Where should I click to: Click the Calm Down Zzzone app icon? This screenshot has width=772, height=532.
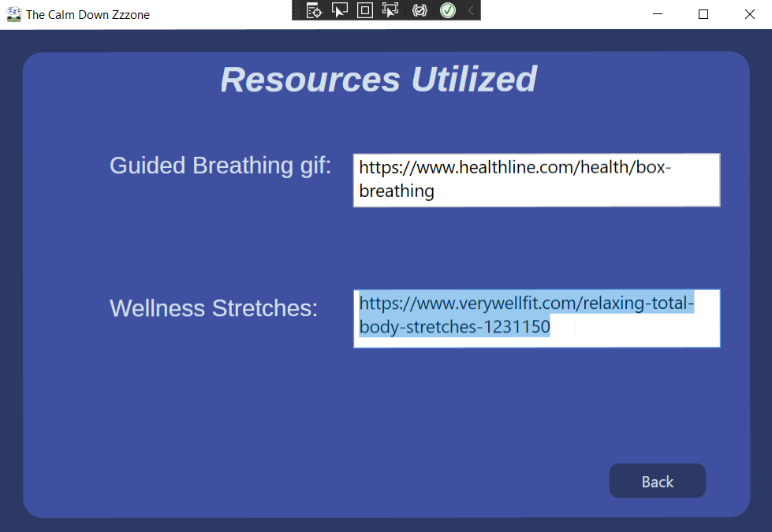(x=13, y=14)
